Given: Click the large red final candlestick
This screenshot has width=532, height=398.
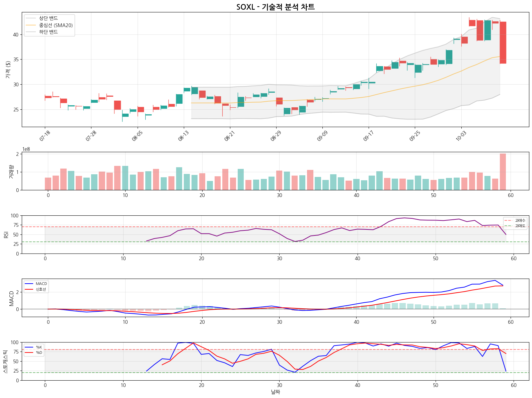Looking at the screenshot, I should tap(503, 42).
